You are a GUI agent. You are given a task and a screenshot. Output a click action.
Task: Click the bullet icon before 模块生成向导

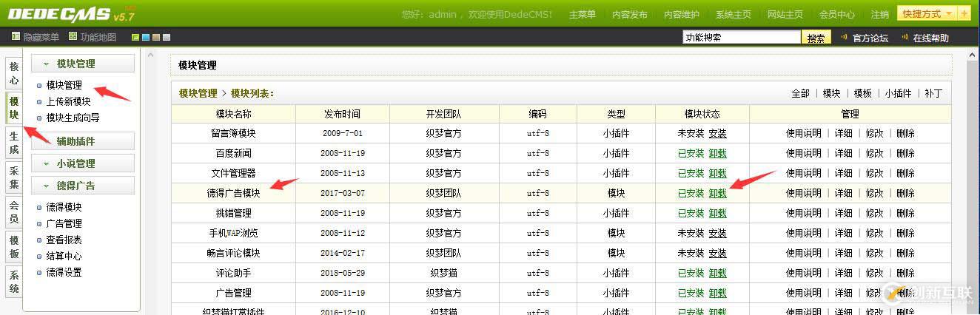(x=40, y=118)
